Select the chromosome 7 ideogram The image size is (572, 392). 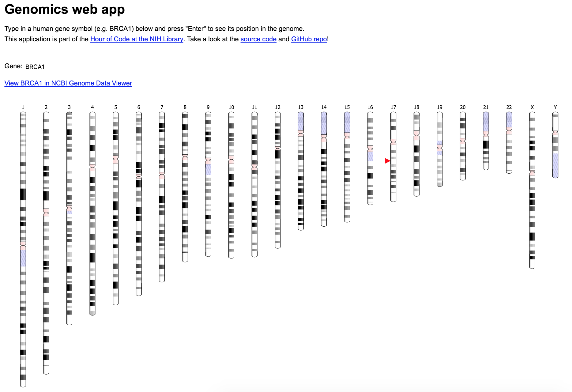pos(162,197)
